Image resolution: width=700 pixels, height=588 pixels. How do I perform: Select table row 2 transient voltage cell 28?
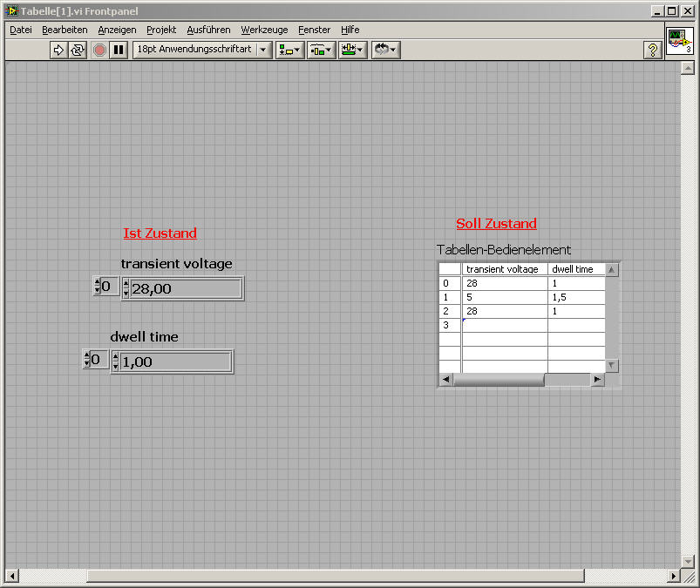pyautogui.click(x=505, y=311)
